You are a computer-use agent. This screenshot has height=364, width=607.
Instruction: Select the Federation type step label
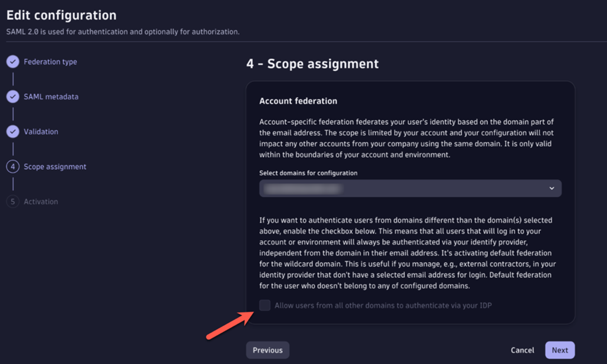pyautogui.click(x=50, y=61)
